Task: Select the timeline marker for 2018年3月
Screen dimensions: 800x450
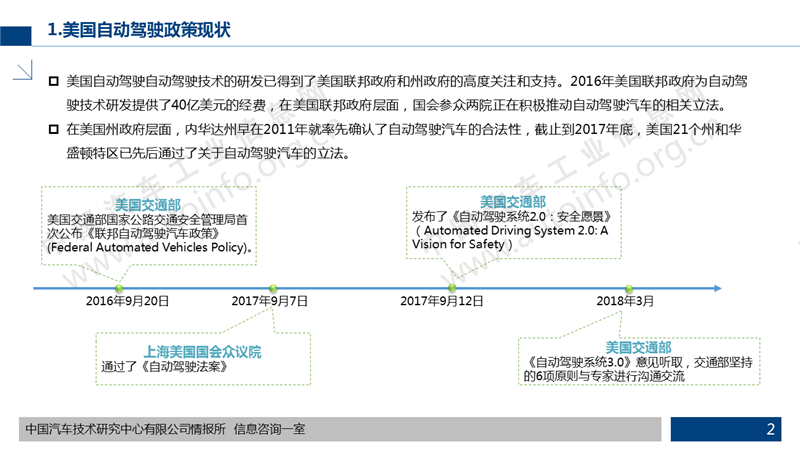Action: [x=629, y=289]
